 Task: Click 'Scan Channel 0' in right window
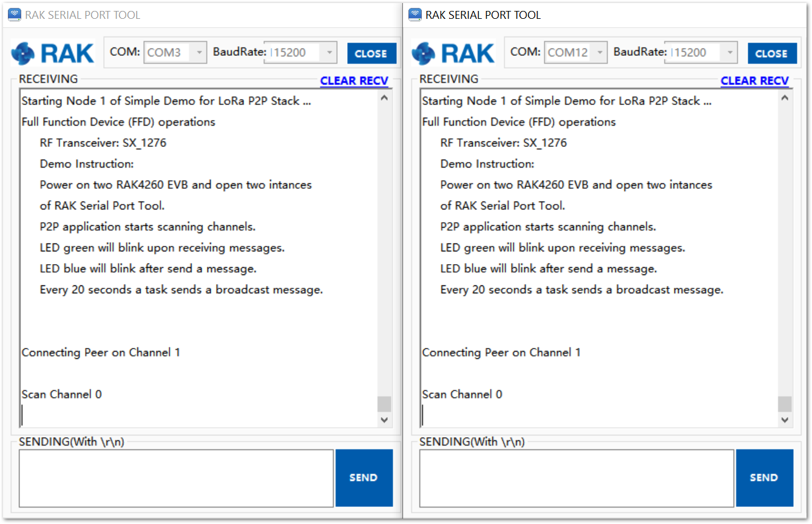(462, 395)
